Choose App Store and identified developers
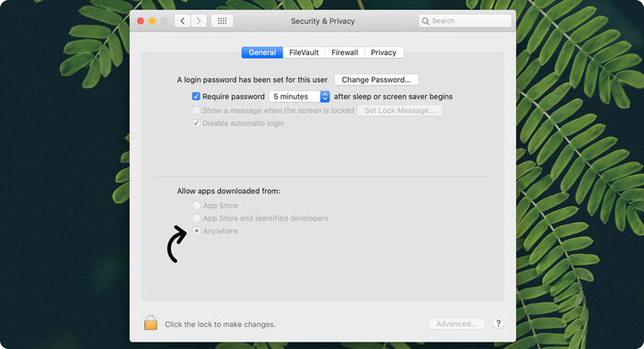The width and height of the screenshot is (644, 349). tap(197, 218)
